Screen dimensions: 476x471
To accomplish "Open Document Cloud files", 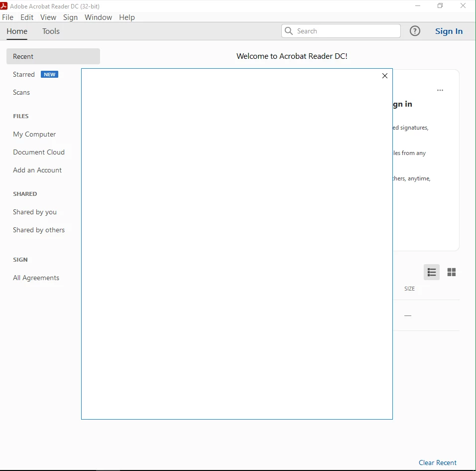I will pos(39,152).
